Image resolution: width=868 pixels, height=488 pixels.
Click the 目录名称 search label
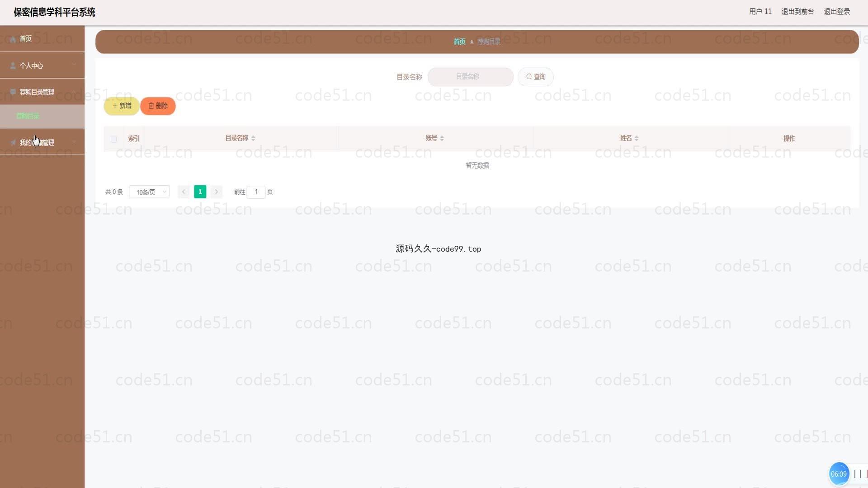pyautogui.click(x=409, y=77)
